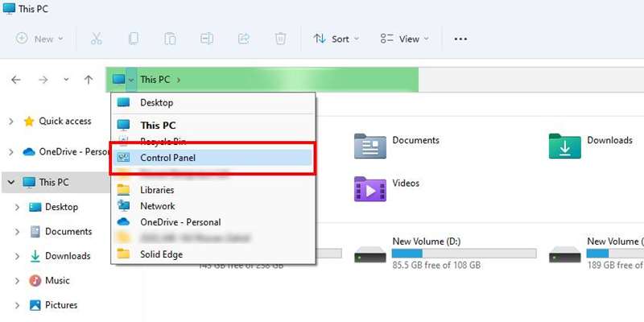This screenshot has height=322, width=644.
Task: Click the Copy icon in toolbar
Action: point(133,39)
